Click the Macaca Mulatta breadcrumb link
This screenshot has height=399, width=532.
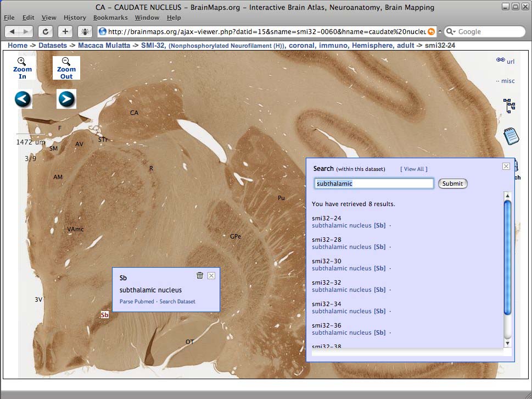(104, 46)
